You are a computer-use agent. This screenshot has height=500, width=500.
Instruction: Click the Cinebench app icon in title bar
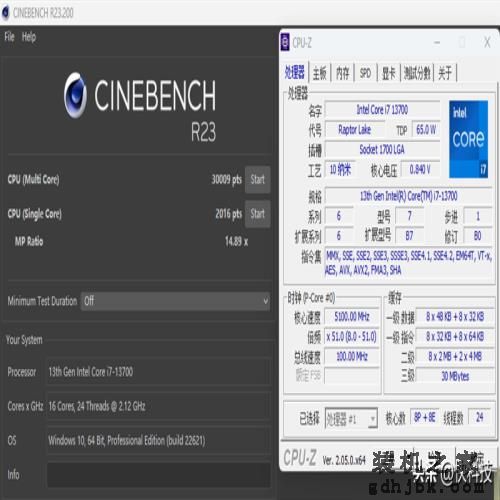tap(5, 13)
